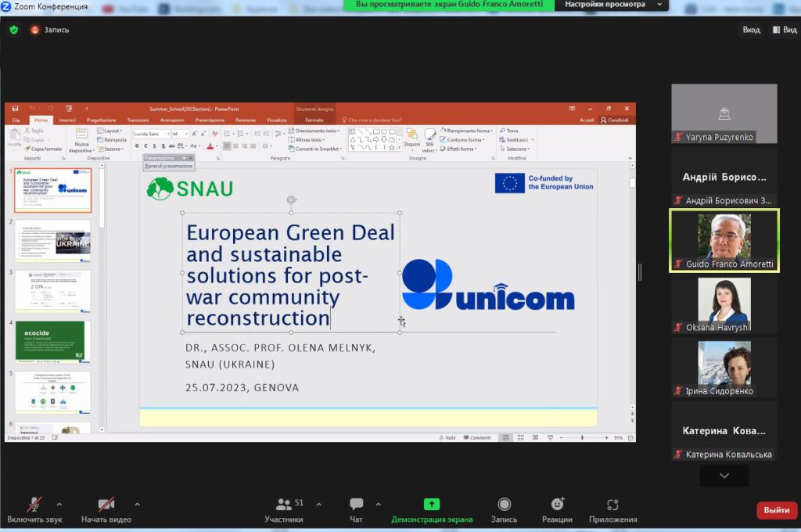
Task: Open the Apps icon in toolbar
Action: (612, 505)
